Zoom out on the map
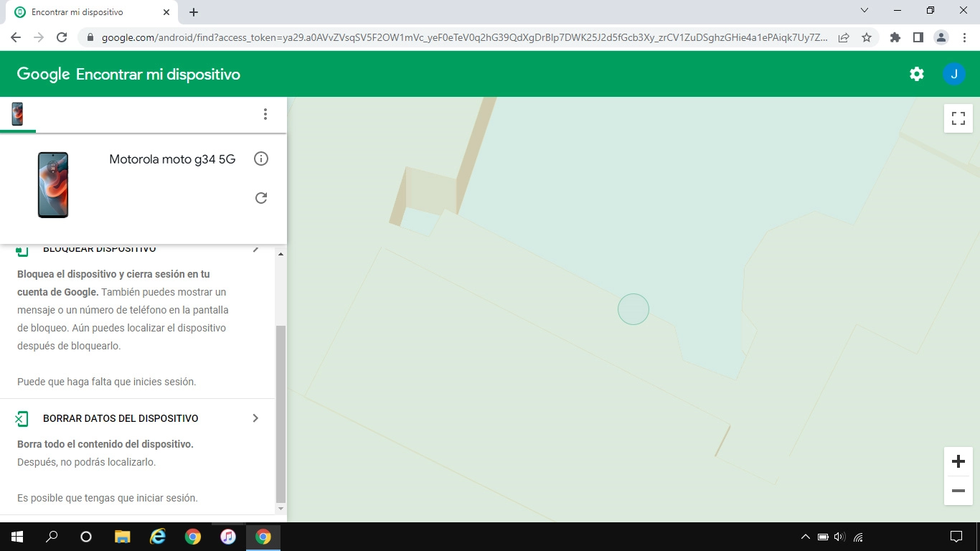The width and height of the screenshot is (980, 551). point(958,491)
